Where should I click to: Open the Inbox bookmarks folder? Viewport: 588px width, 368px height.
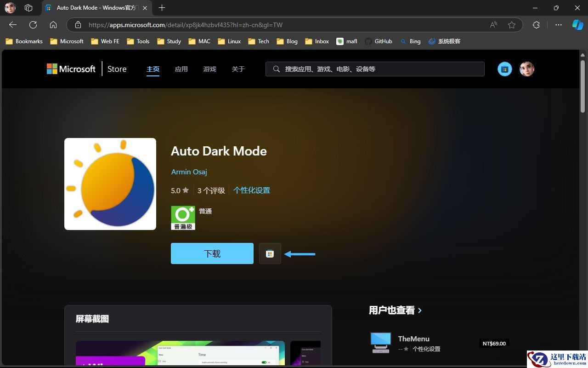tap(317, 41)
